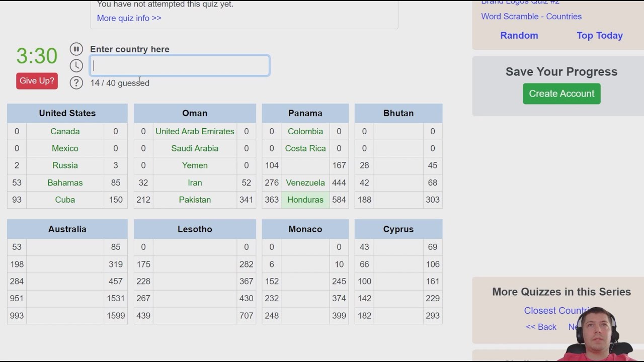Select the Bhutan table header

click(398, 113)
